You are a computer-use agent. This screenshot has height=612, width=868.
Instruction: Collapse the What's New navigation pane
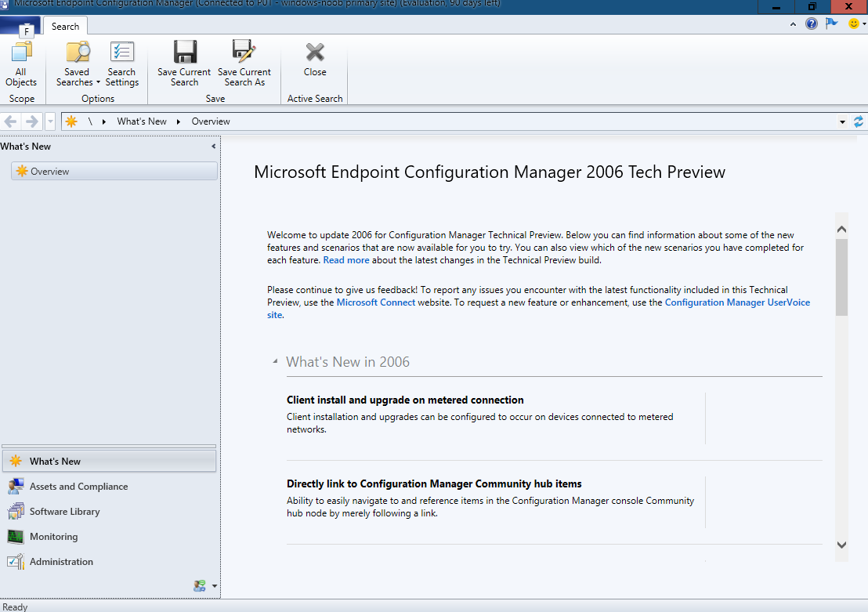pos(214,147)
